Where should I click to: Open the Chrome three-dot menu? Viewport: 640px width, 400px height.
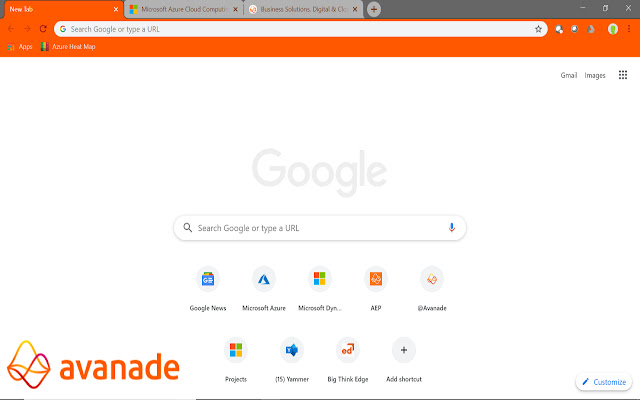tap(629, 29)
